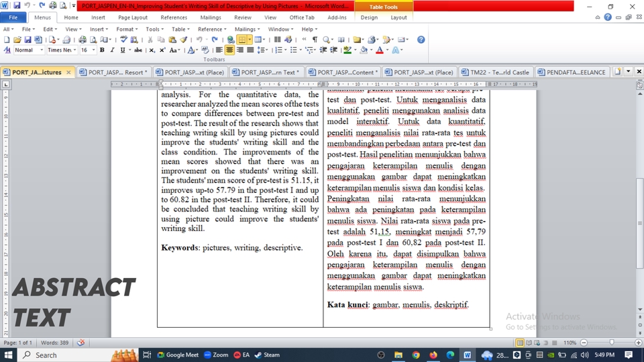Apply Subscript formatting
Image resolution: width=644 pixels, height=362 pixels.
pos(152,50)
